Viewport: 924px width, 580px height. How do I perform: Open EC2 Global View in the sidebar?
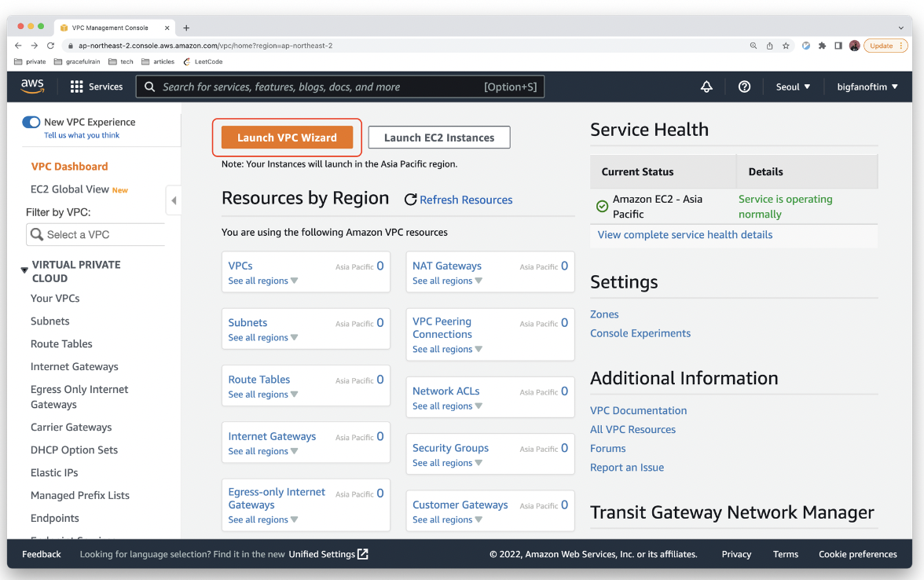coord(69,189)
